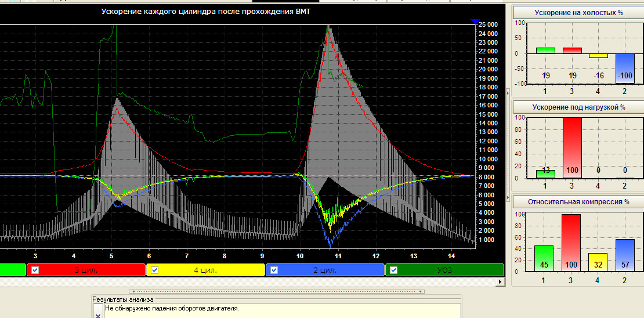Image resolution: width=644 pixels, height=318 pixels.
Task: Open the Ускорение на холостых % header
Action: [x=578, y=13]
